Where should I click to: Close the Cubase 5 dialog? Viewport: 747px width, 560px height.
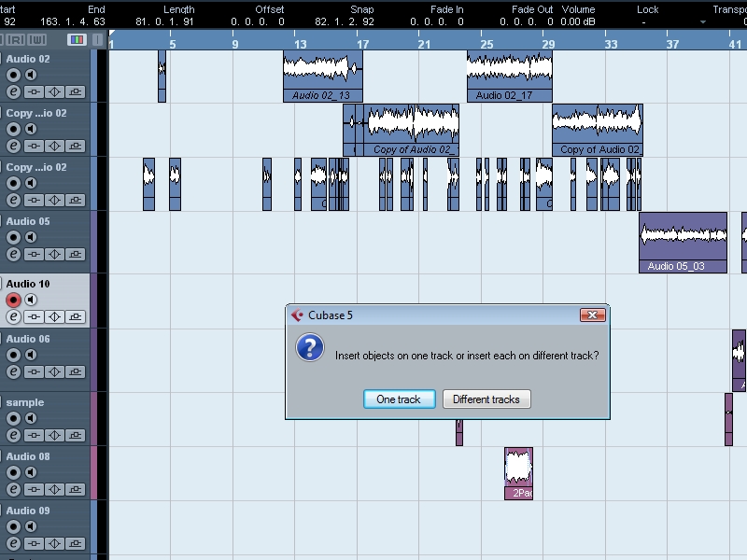coord(593,315)
